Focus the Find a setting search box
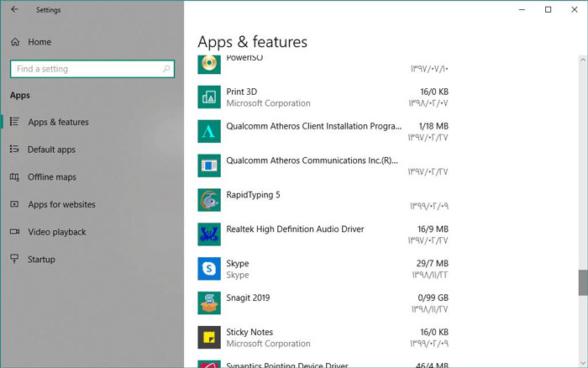Screen dimensions: 588x368 [92, 69]
